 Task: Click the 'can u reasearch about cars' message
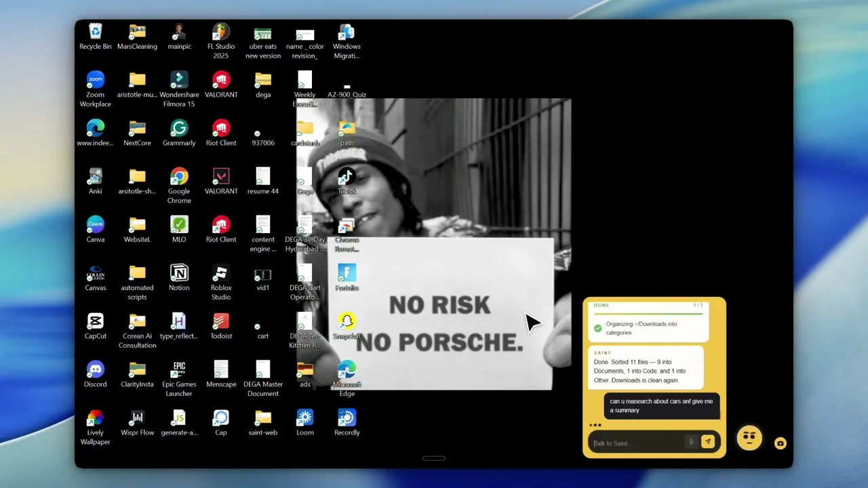click(662, 405)
